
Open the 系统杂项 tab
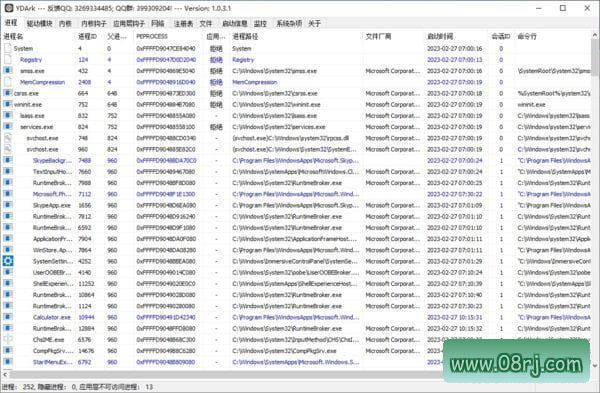click(289, 23)
